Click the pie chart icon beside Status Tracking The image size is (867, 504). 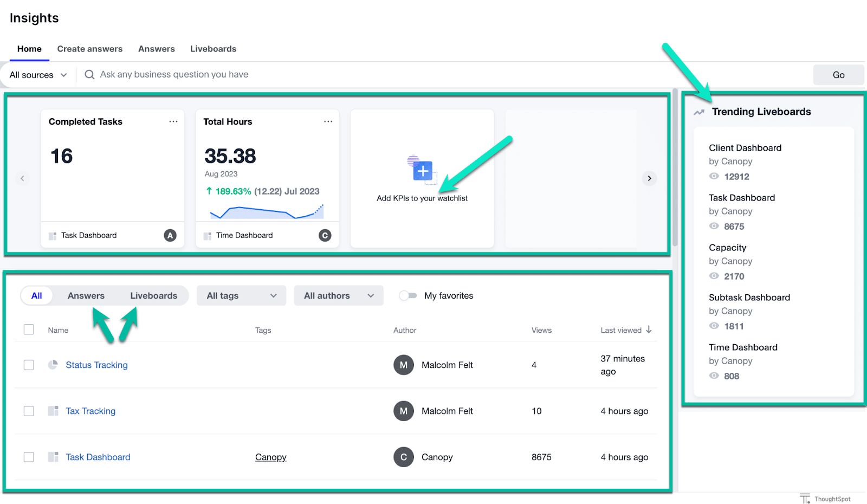click(x=53, y=365)
